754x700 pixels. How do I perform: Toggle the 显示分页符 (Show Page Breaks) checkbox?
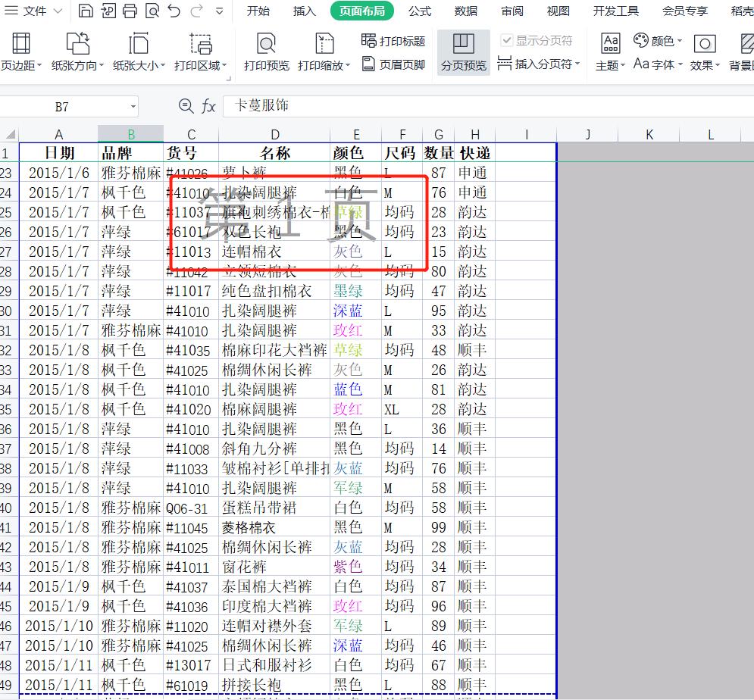[505, 39]
